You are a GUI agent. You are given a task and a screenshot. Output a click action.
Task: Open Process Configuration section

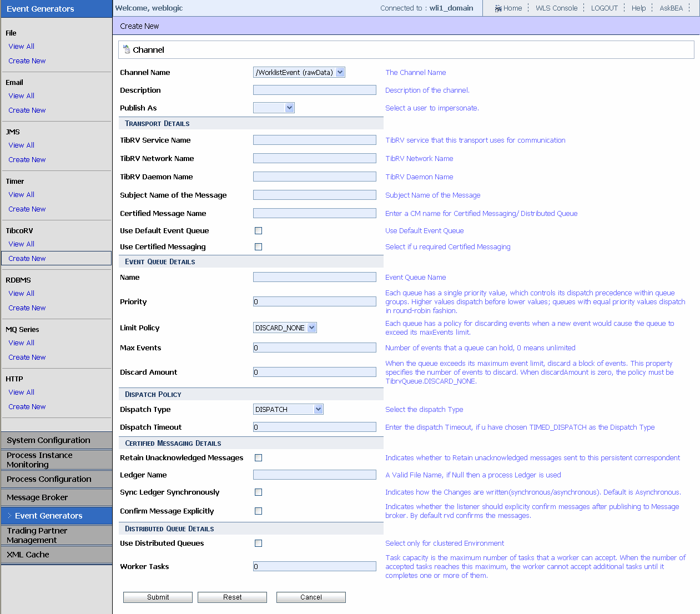pos(56,479)
